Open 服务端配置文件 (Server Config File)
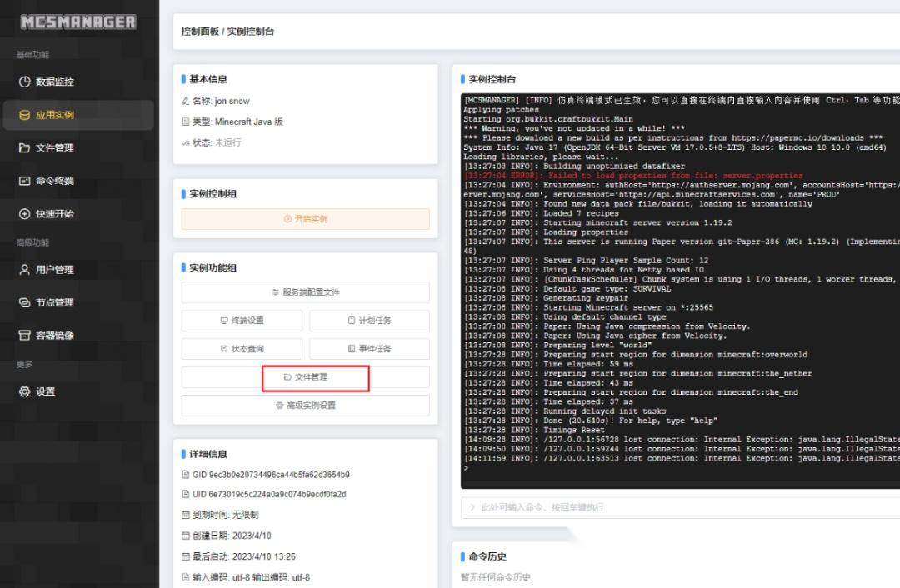The height and width of the screenshot is (588, 900). click(x=305, y=292)
